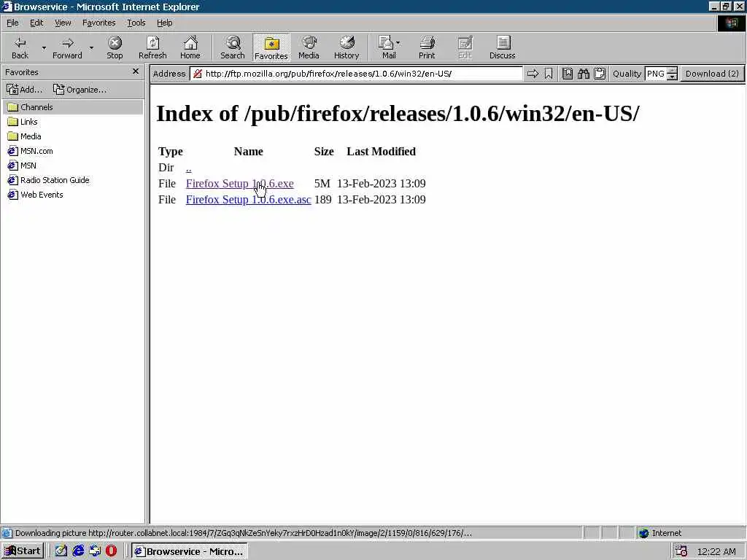Click the 12:22 AM taskbar clock
The image size is (747, 560).
tap(716, 552)
